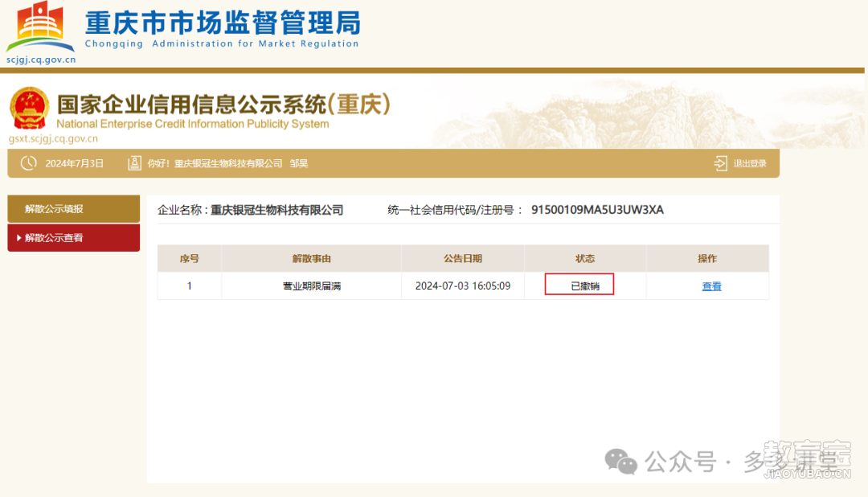Click the 营业期限届满 dissolution reason cell
Viewport: 868px width, 497px height.
(x=312, y=286)
